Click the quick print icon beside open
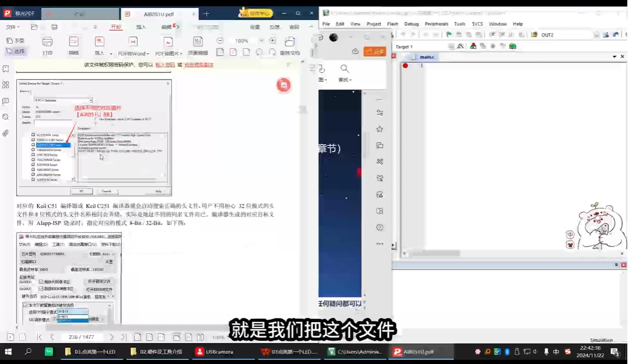 click(55, 27)
